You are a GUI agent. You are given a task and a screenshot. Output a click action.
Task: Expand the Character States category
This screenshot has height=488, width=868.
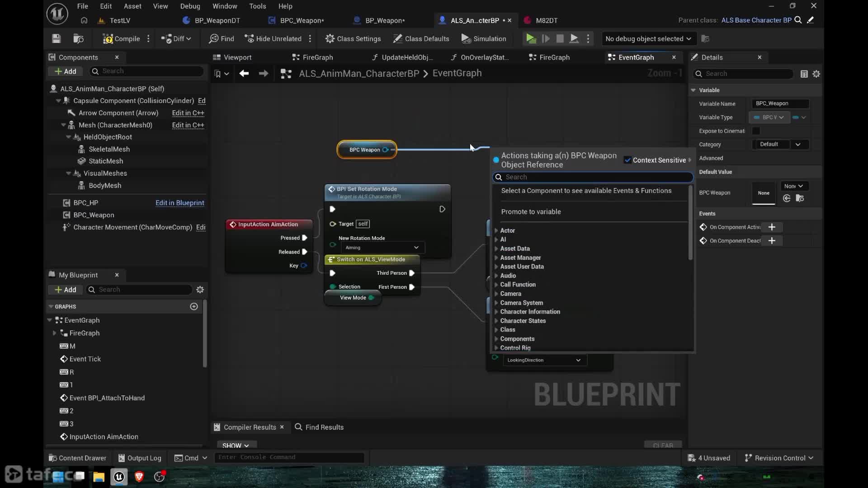point(496,321)
